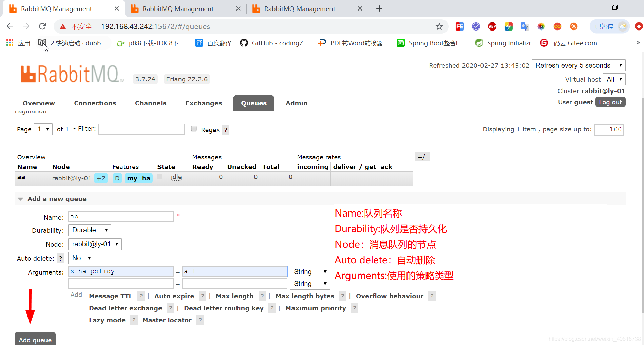This screenshot has height=345, width=644.
Task: Switch to the Channels tab
Action: (151, 103)
